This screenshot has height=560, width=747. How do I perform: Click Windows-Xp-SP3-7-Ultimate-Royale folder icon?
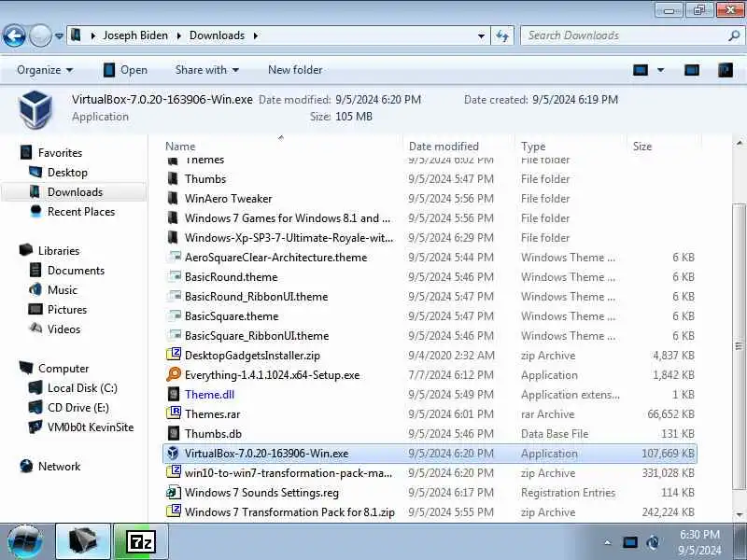173,238
